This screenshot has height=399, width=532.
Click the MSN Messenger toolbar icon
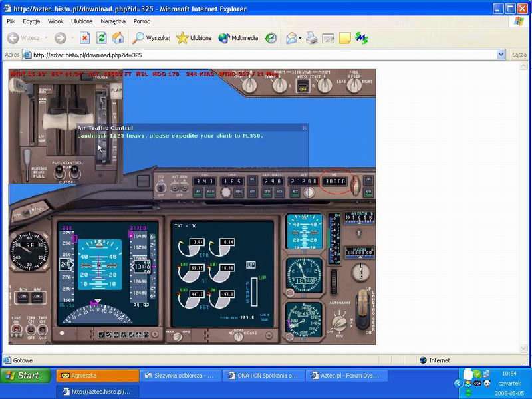pyautogui.click(x=361, y=38)
